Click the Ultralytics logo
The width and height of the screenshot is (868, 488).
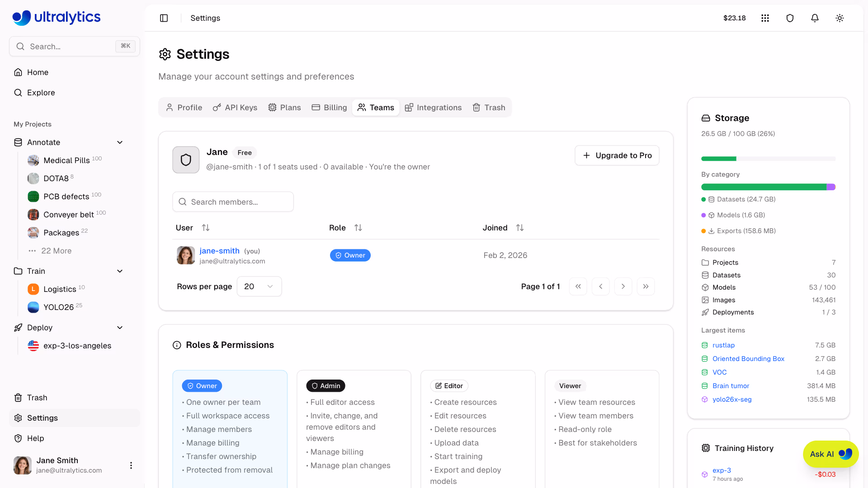point(57,17)
